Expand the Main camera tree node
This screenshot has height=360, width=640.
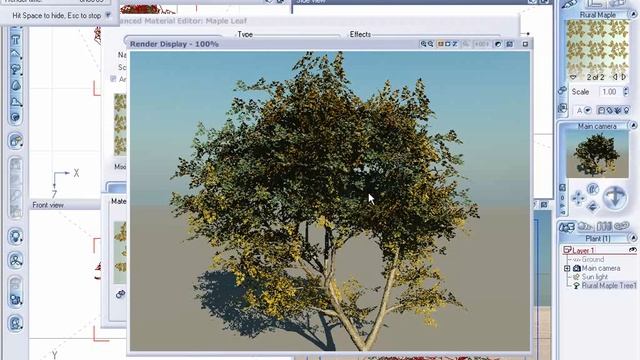tap(567, 268)
